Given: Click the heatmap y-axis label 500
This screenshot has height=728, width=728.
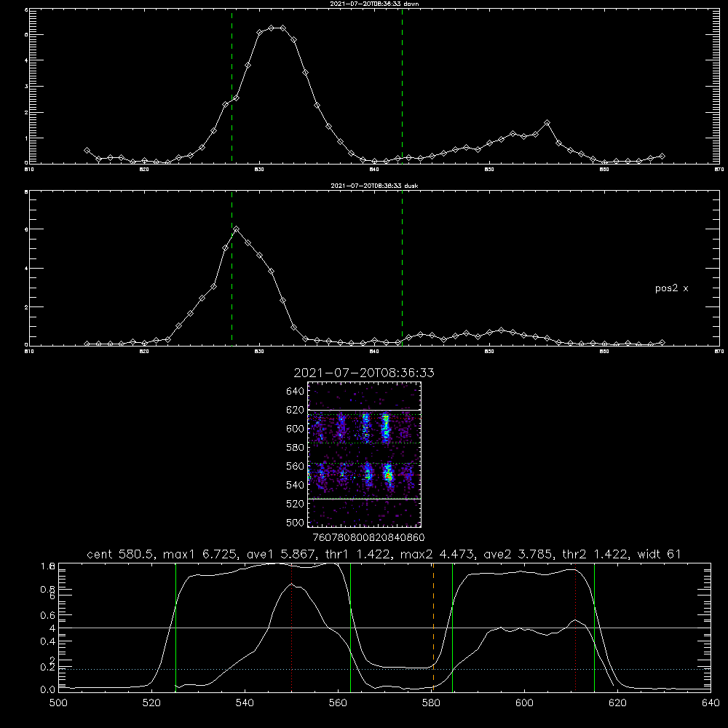Looking at the screenshot, I should click(x=296, y=523).
